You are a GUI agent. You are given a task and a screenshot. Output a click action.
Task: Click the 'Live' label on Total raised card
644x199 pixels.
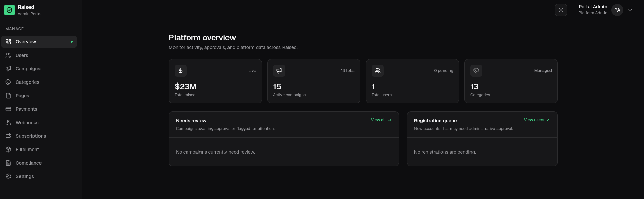click(x=252, y=71)
